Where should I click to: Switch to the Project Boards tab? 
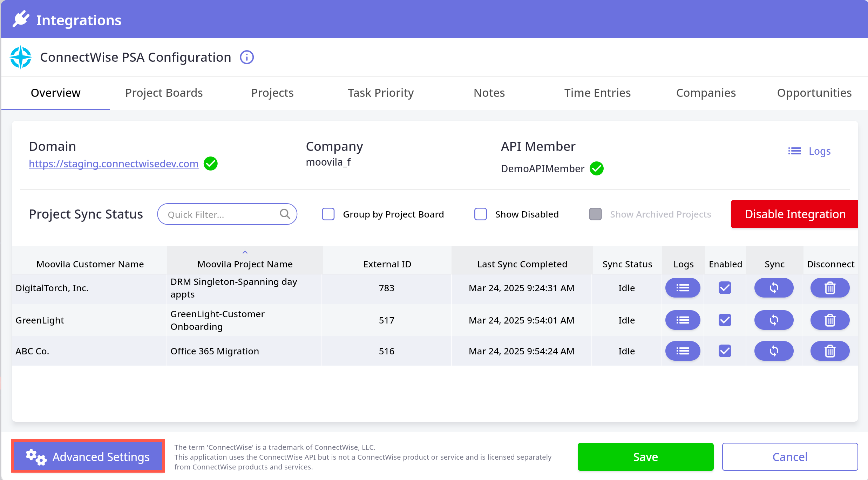coord(164,93)
